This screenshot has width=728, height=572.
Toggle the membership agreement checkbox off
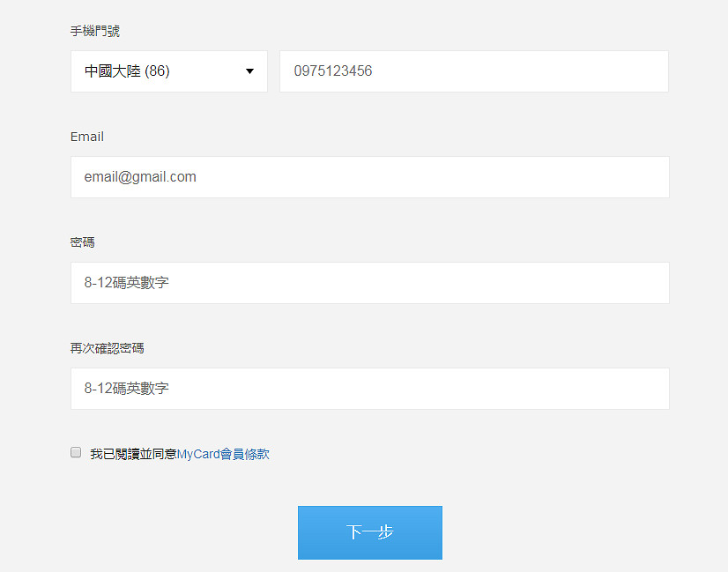(76, 451)
